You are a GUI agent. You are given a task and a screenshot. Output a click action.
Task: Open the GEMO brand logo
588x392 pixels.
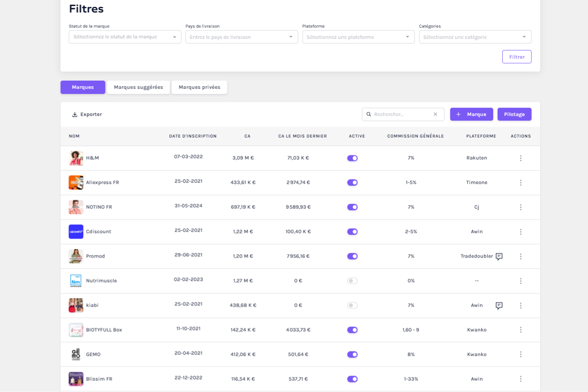[x=76, y=354]
